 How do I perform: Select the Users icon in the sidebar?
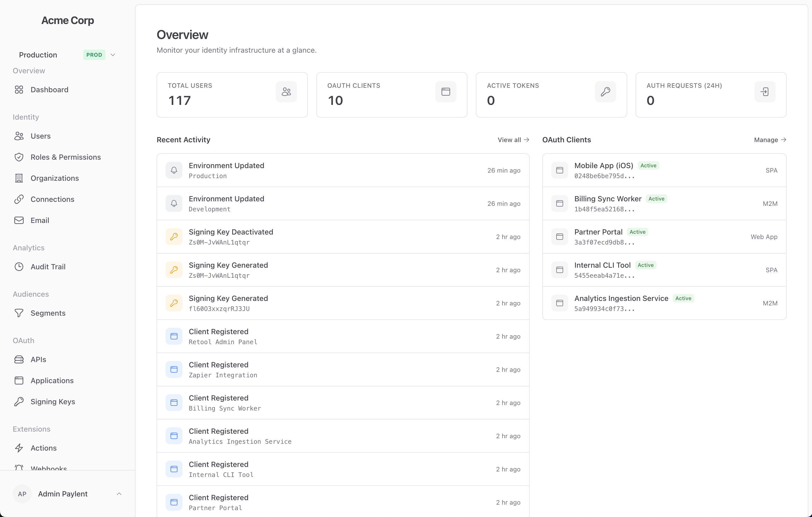(x=19, y=136)
